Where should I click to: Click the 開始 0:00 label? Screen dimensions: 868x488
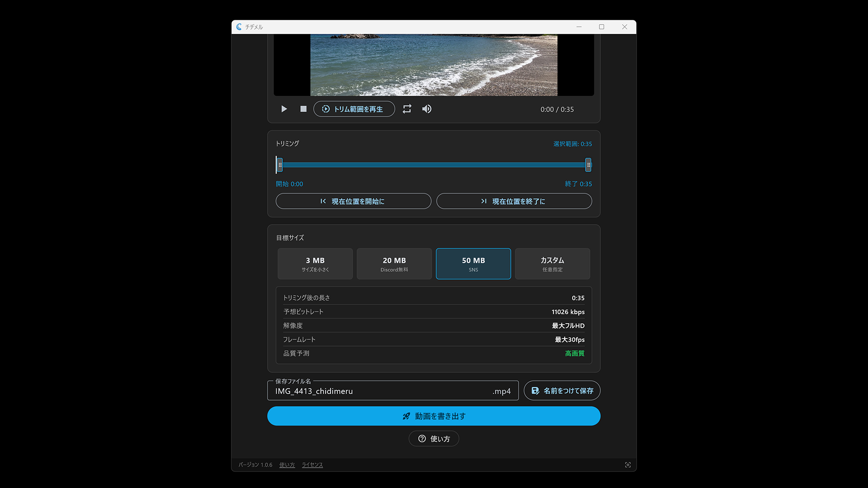pos(289,184)
